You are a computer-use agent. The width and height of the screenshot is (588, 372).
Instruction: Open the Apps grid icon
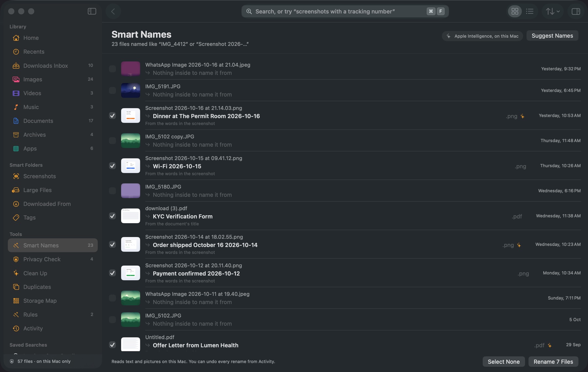pyautogui.click(x=16, y=149)
